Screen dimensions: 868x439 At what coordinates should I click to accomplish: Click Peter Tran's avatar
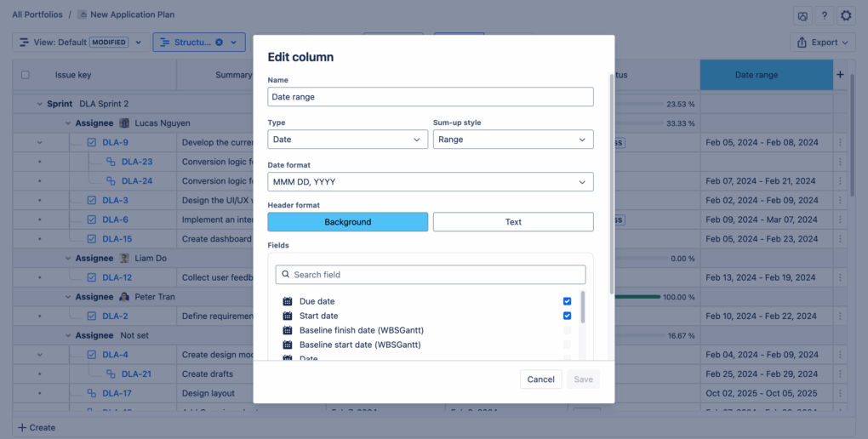click(124, 297)
